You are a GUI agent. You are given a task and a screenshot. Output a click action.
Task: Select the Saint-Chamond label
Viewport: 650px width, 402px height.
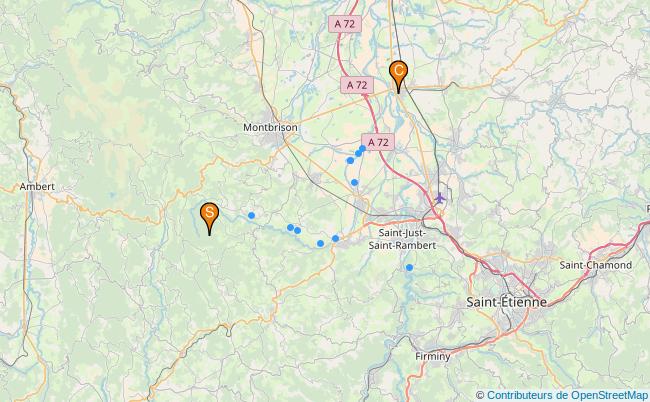[x=596, y=265]
